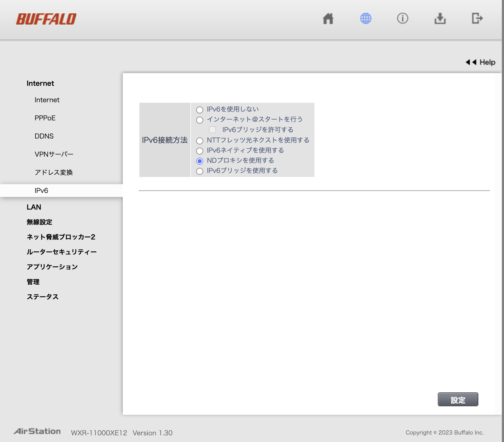Open the globe internet settings icon

click(x=366, y=18)
